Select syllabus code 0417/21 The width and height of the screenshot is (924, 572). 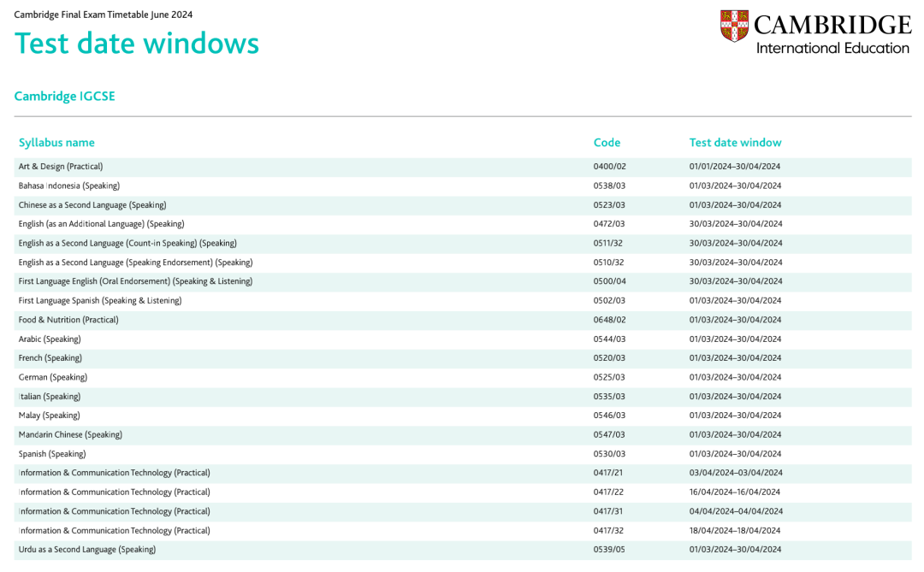click(609, 473)
